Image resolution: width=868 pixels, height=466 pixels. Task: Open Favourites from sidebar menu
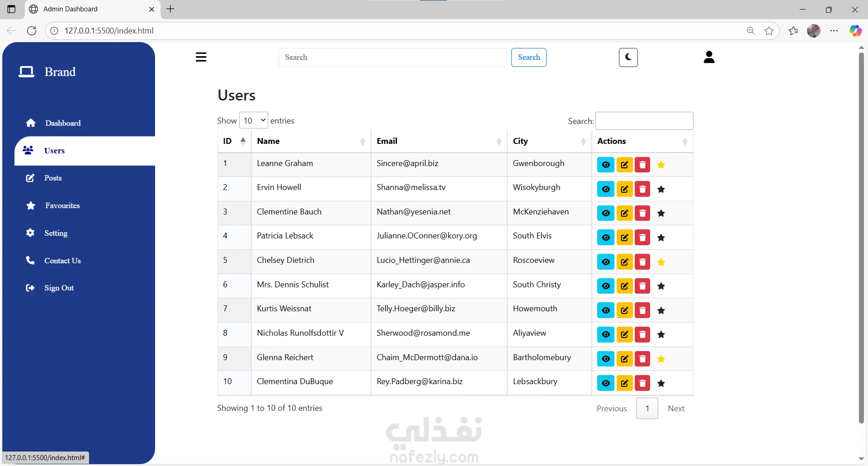[62, 206]
